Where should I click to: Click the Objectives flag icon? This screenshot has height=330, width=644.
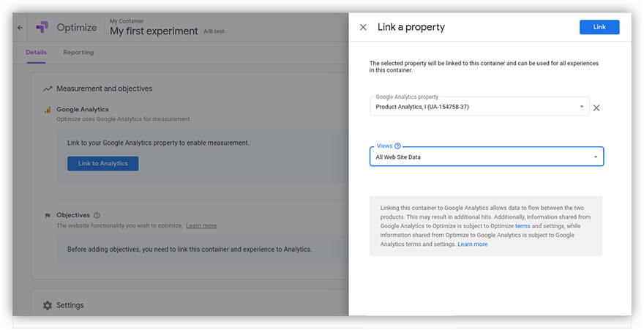[x=48, y=216]
